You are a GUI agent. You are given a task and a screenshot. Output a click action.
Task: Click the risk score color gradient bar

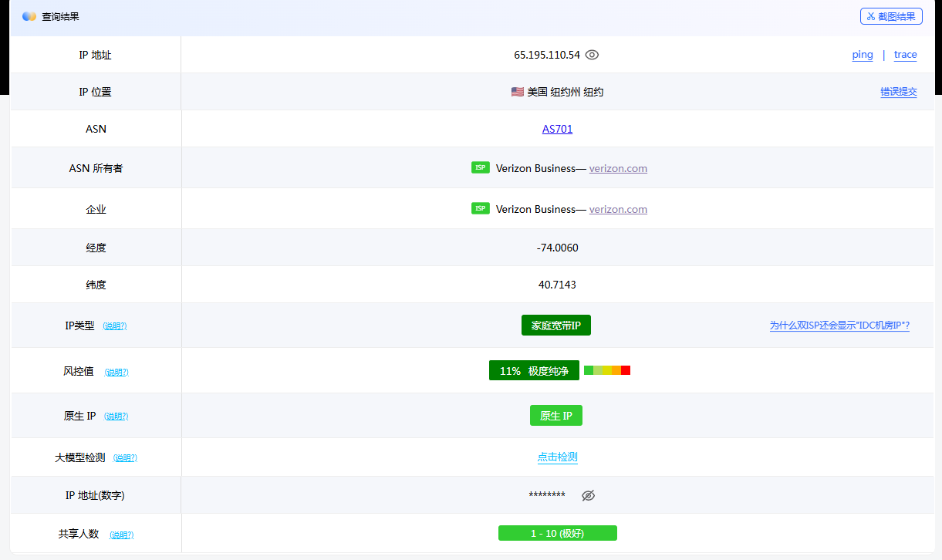tap(607, 370)
